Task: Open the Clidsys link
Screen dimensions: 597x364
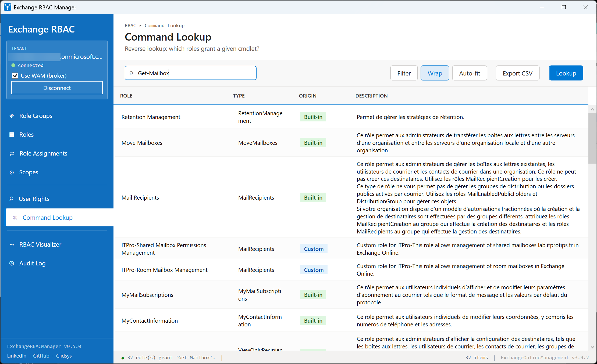Action: click(64, 356)
